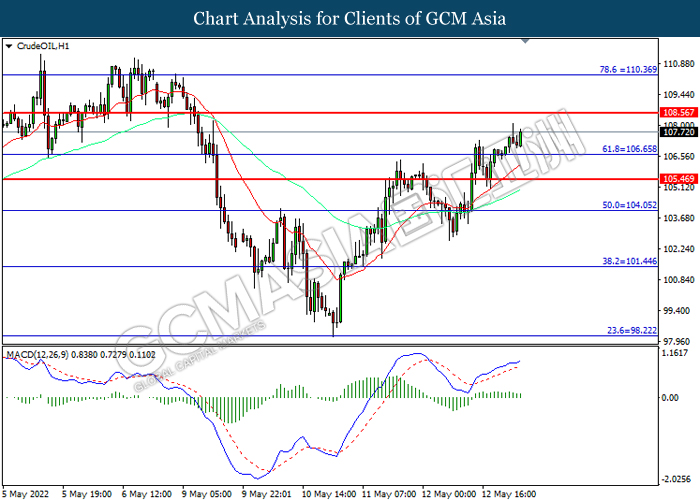Image resolution: width=700 pixels, height=500 pixels.
Task: Click the 106.560 price axis value
Action: [x=679, y=156]
